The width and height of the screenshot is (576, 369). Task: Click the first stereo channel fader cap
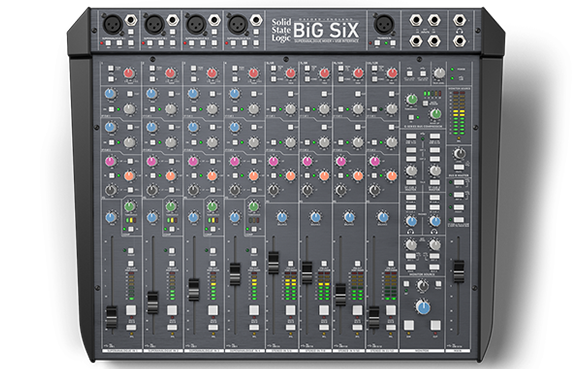tap(273, 262)
